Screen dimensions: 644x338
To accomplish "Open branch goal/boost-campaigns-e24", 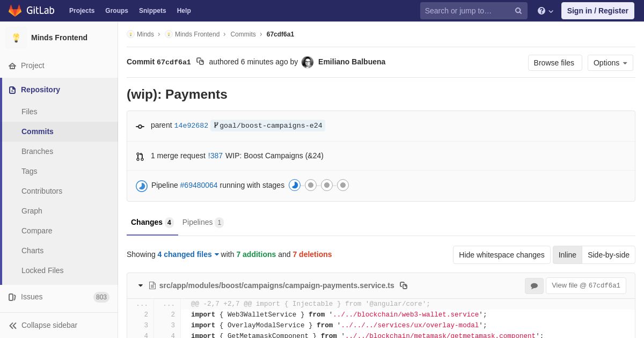I will click(268, 126).
